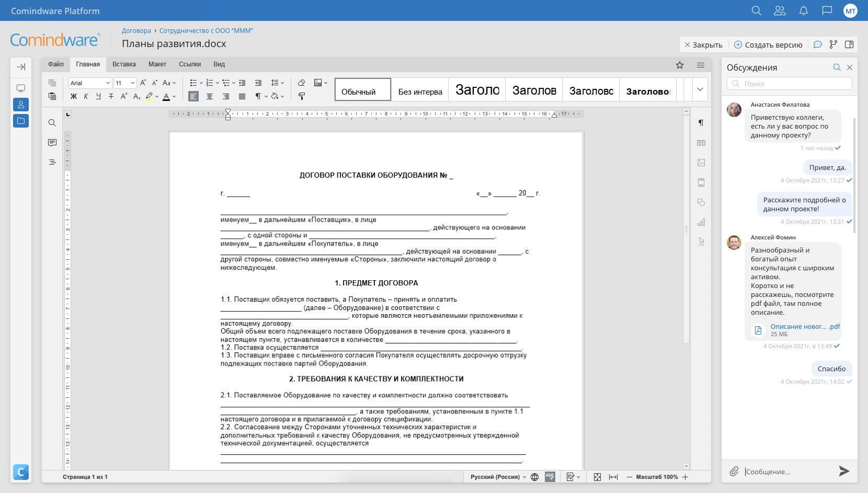Toggle italic (К) formatting
The height and width of the screenshot is (493, 868).
coord(86,96)
